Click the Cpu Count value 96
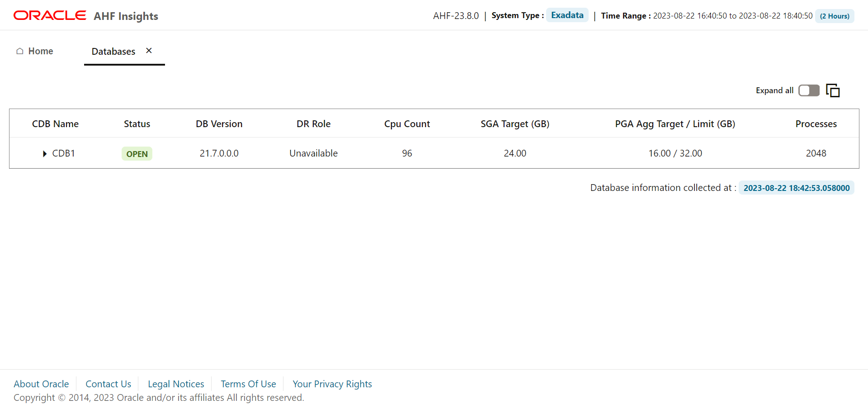Screen dimensions: 868x409 coord(407,153)
